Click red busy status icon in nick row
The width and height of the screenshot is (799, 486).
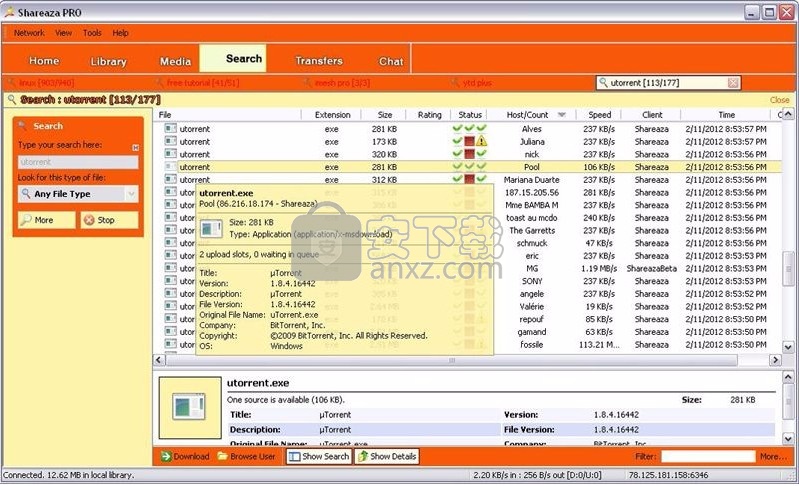click(469, 154)
